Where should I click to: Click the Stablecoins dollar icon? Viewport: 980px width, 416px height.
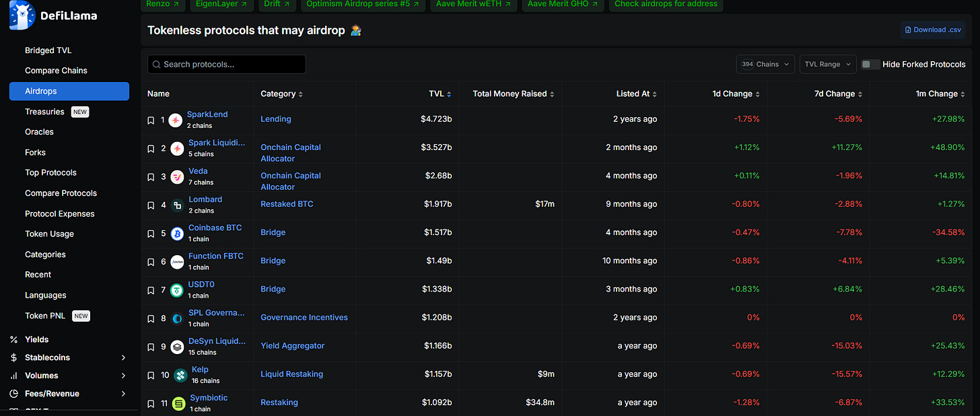[13, 357]
